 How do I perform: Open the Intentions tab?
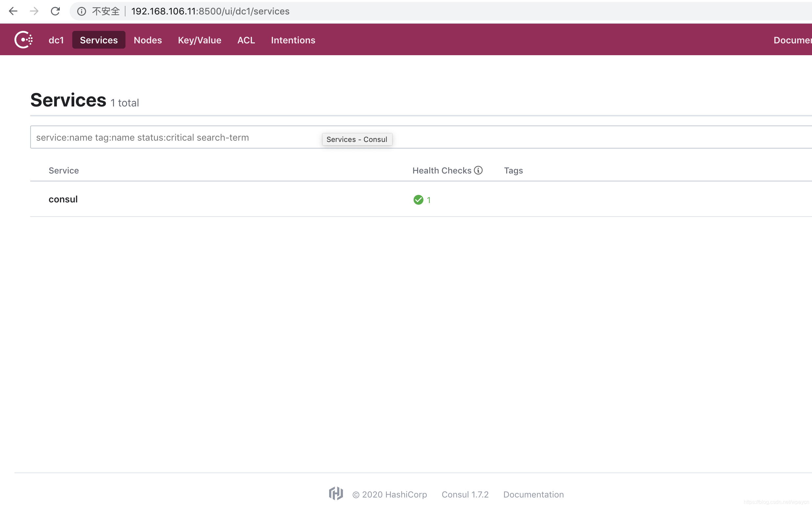pos(293,40)
